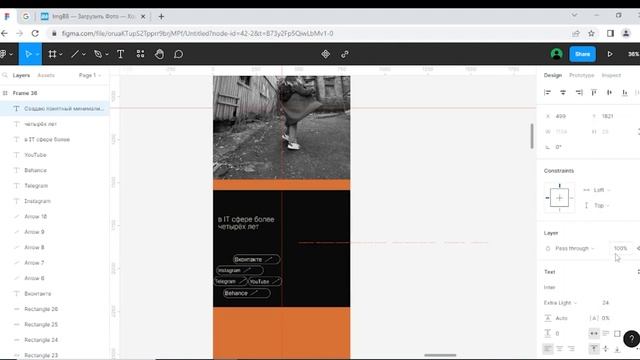Select the Move tool in toolbar

coord(28,54)
